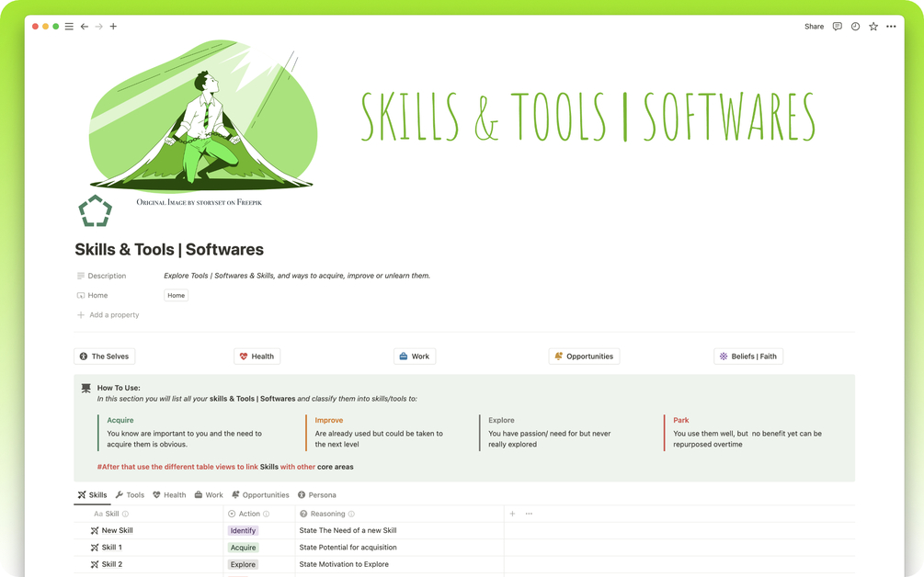924x577 pixels.
Task: Open the Health page link button
Action: click(x=257, y=356)
